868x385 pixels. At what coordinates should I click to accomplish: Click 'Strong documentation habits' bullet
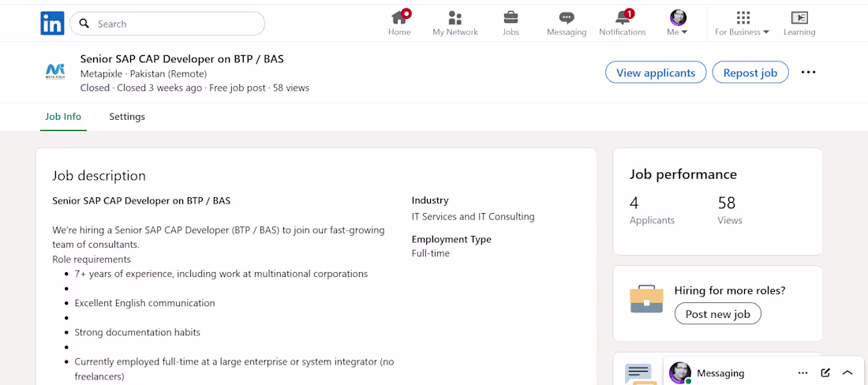tap(137, 332)
